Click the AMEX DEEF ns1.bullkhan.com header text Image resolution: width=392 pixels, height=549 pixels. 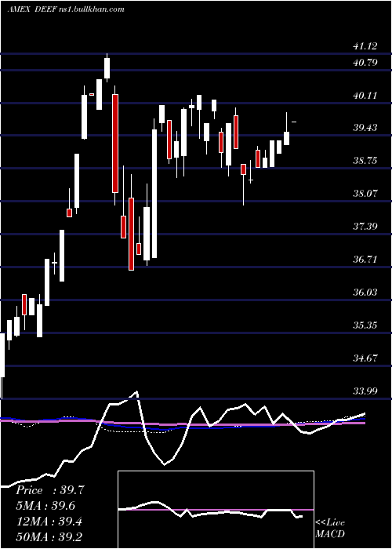click(66, 9)
